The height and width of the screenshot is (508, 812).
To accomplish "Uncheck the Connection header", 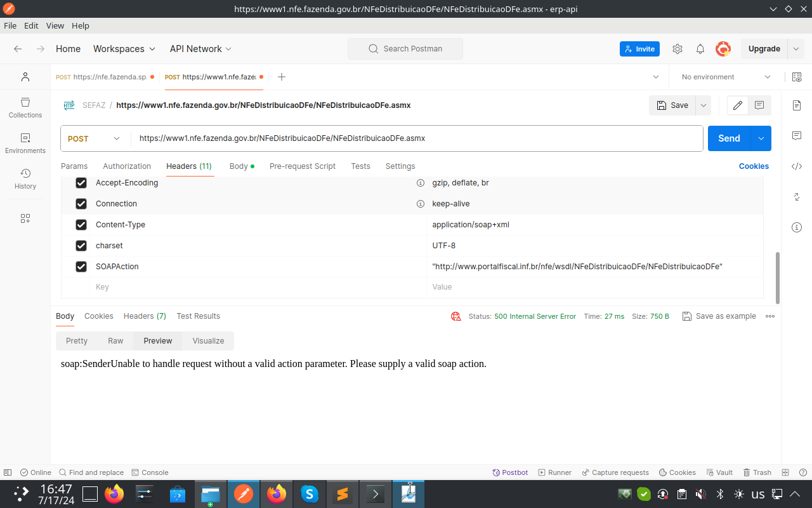I will click(81, 204).
